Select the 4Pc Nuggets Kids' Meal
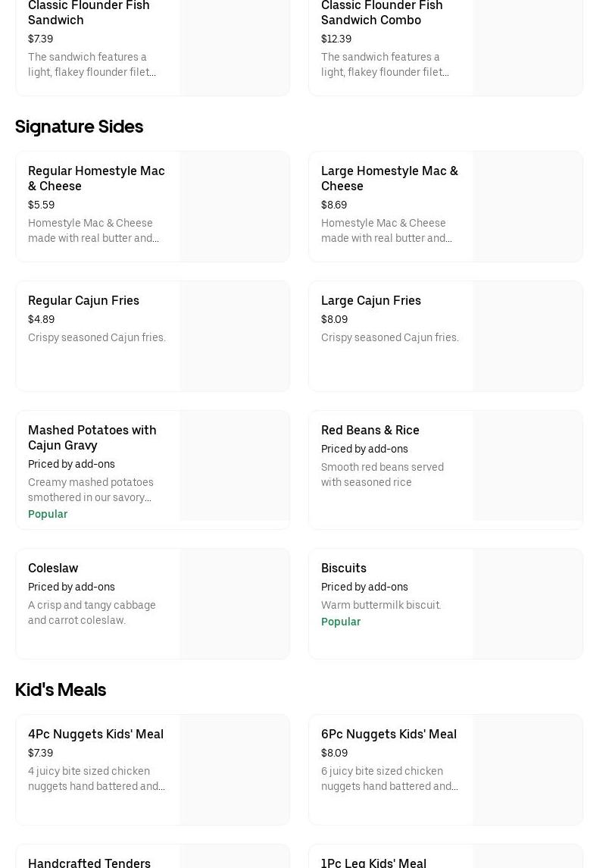 (95, 734)
